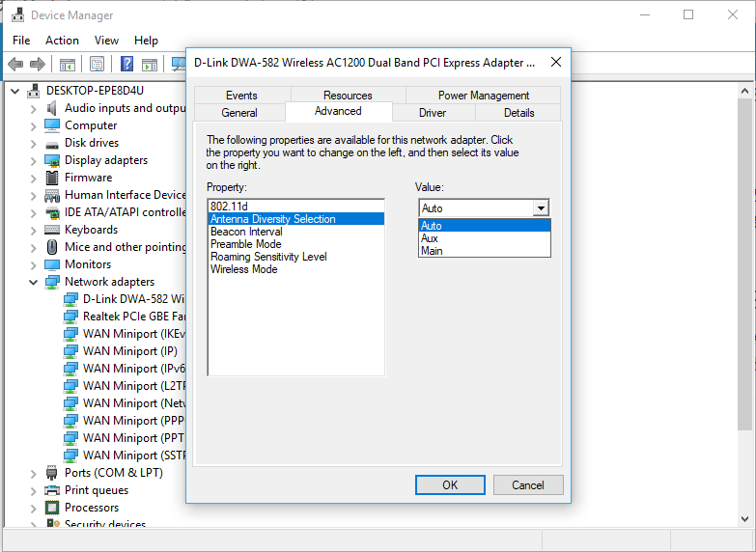Expand the Display adapters node
Image resolution: width=756 pixels, height=552 pixels.
(33, 161)
